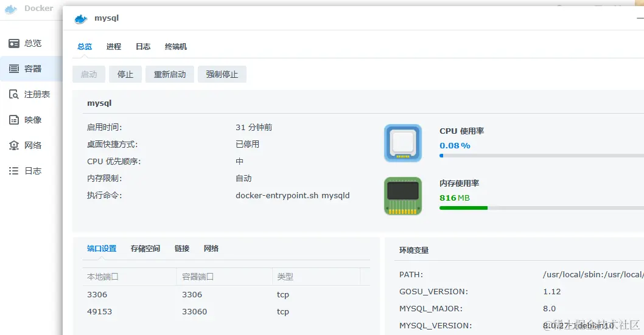Select container port 33060 cell
Viewport: 644px width, 335px height.
tap(194, 312)
